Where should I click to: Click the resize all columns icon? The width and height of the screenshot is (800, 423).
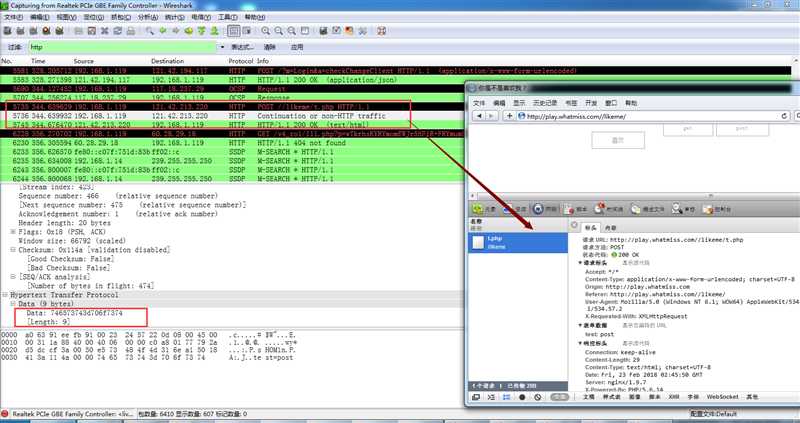point(305,31)
